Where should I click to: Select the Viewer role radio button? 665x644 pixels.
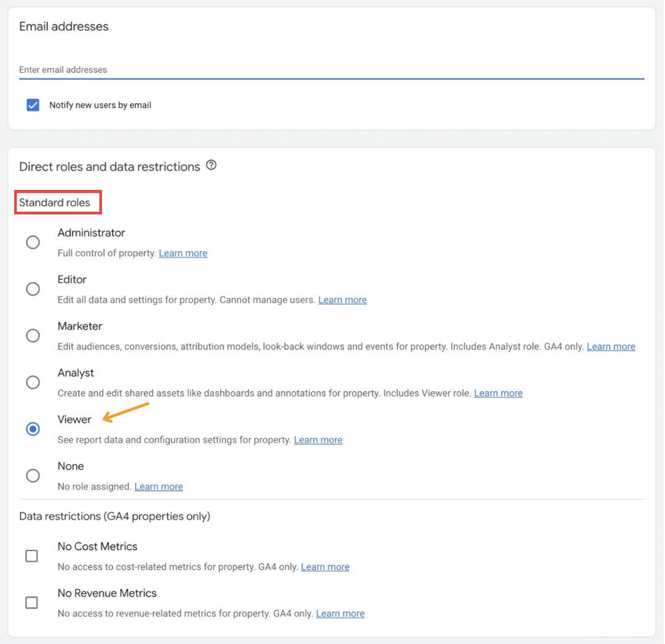pos(33,429)
